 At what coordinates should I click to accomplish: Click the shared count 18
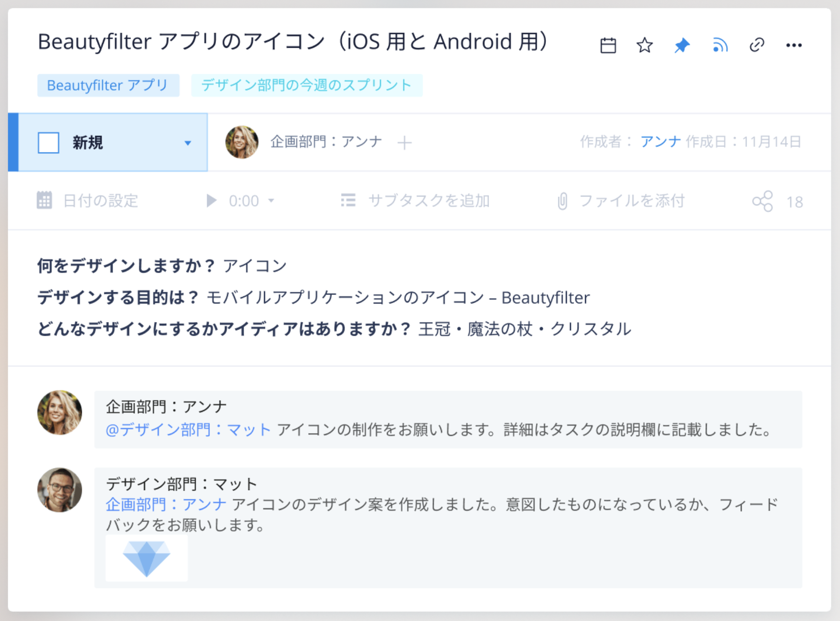[x=795, y=202]
